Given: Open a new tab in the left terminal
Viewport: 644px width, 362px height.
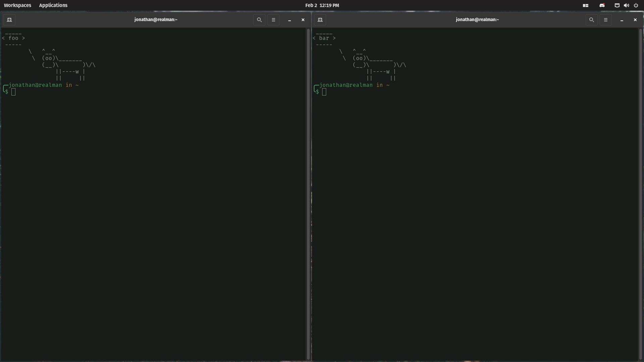Looking at the screenshot, I should [9, 20].
